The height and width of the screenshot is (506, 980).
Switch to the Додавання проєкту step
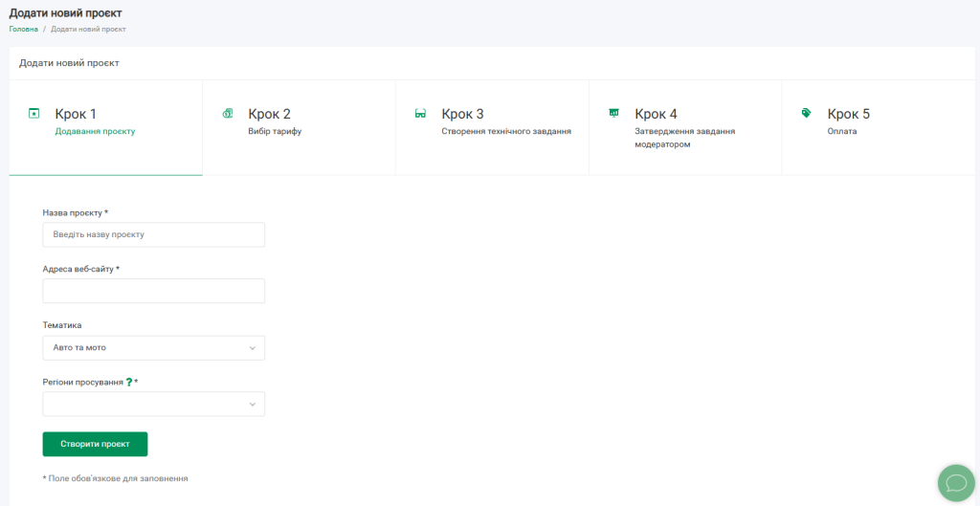click(x=95, y=131)
